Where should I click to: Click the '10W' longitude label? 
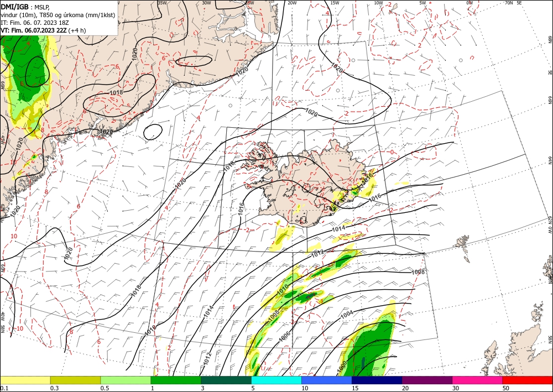[x=378, y=3]
